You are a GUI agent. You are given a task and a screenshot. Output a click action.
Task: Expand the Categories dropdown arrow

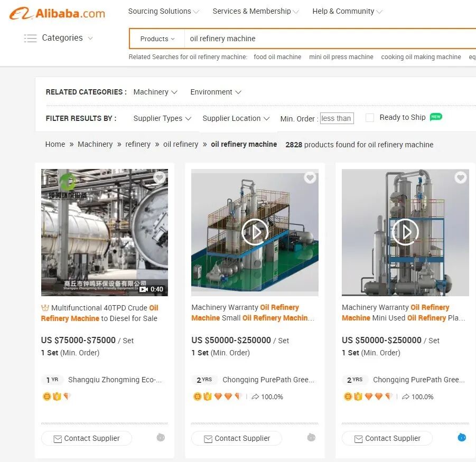tap(90, 38)
